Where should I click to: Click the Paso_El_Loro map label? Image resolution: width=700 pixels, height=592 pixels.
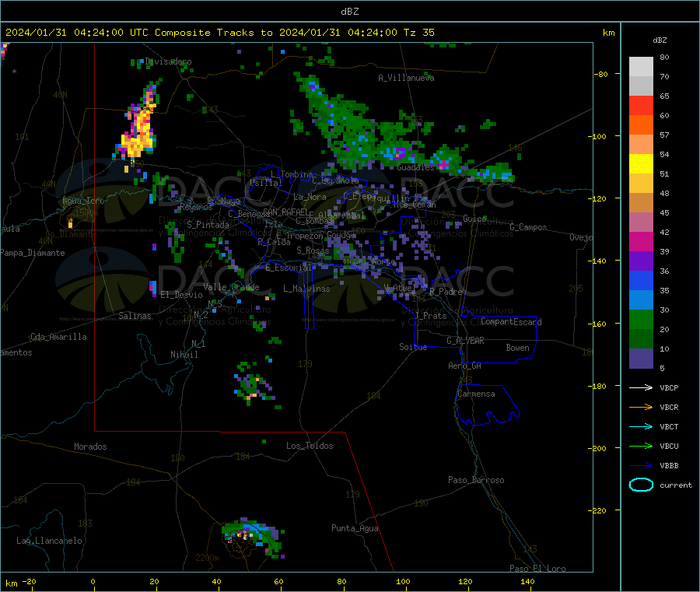pyautogui.click(x=537, y=569)
